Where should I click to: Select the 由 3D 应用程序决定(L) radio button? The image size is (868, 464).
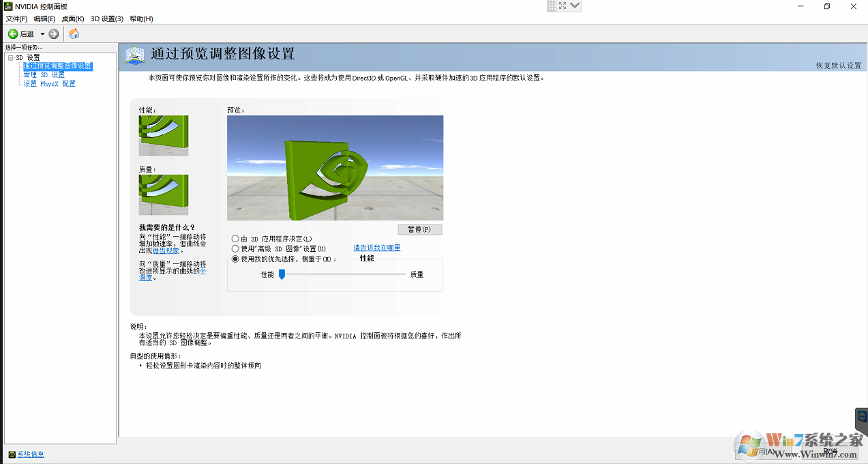(x=234, y=239)
